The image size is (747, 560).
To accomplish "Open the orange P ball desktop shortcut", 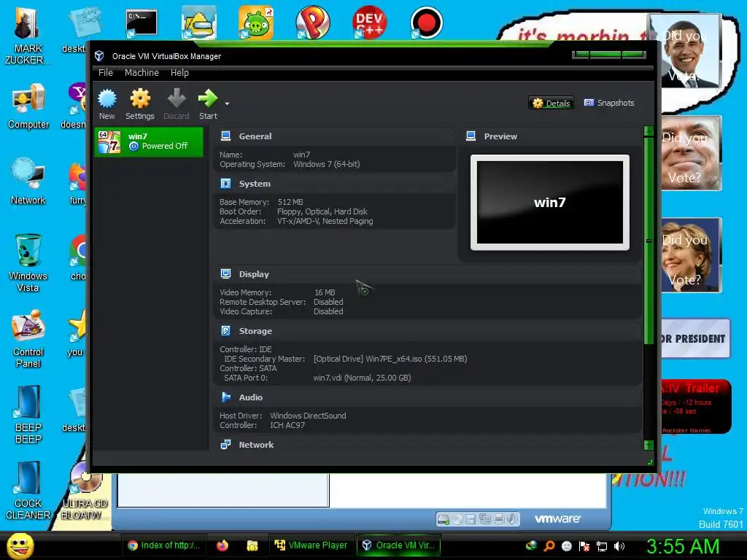I will [x=312, y=23].
